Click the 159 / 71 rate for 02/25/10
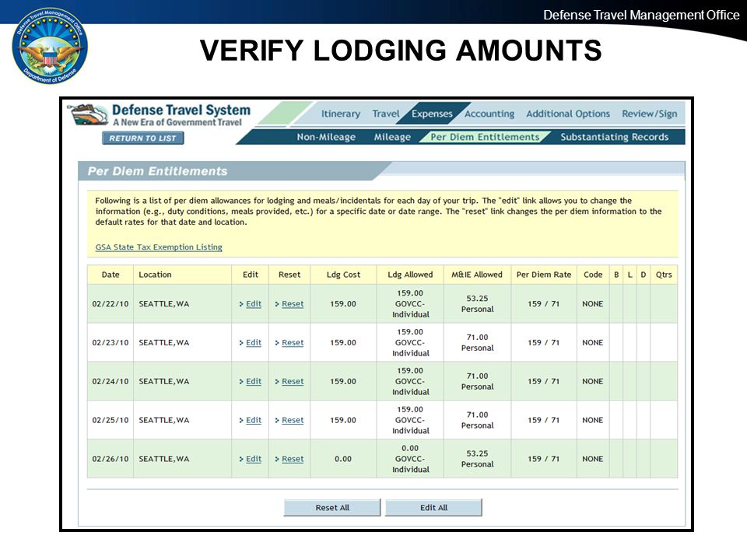Viewport: 747px width, 560px height. [544, 420]
